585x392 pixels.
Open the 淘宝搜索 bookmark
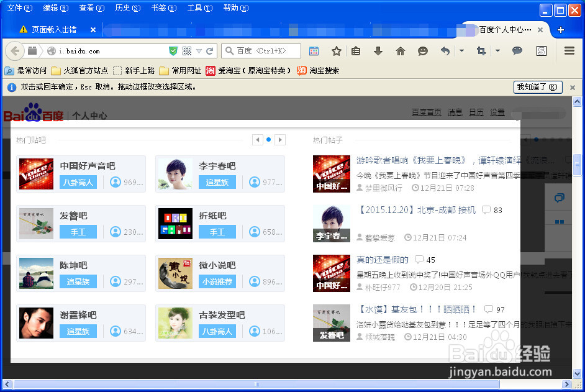coord(318,71)
